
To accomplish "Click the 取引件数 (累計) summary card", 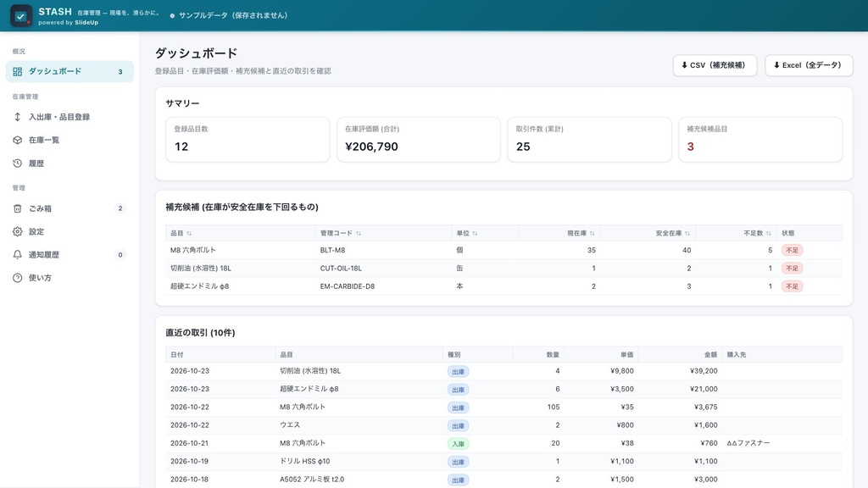I will (590, 140).
